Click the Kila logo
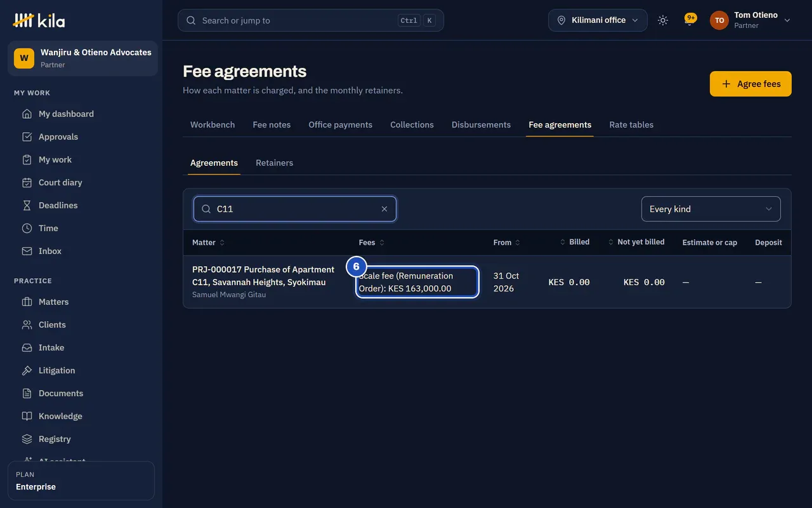This screenshot has width=812, height=508. coord(39,20)
